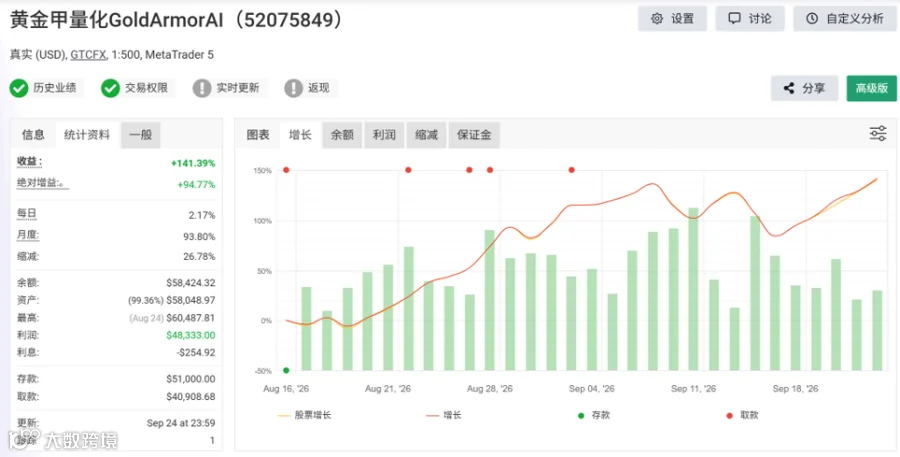Click the green deposit marker on Aug 16
Viewport: 900px width, 457px height.
pyautogui.click(x=286, y=370)
